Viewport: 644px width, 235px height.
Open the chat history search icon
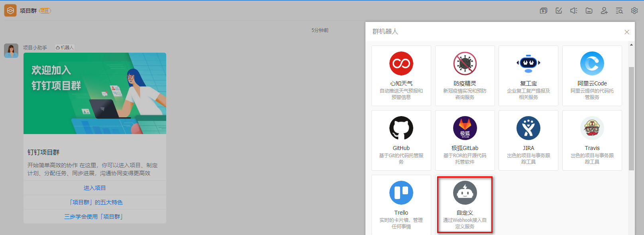click(x=619, y=11)
